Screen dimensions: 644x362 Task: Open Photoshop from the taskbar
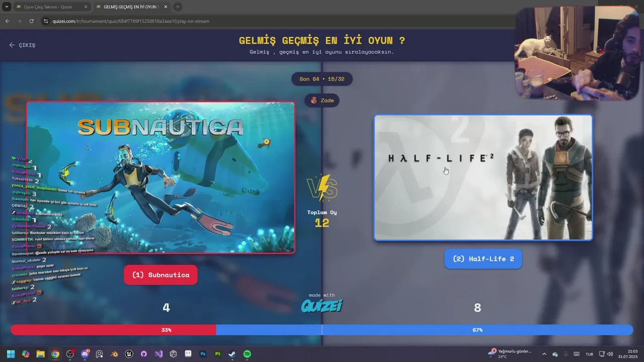tap(203, 354)
